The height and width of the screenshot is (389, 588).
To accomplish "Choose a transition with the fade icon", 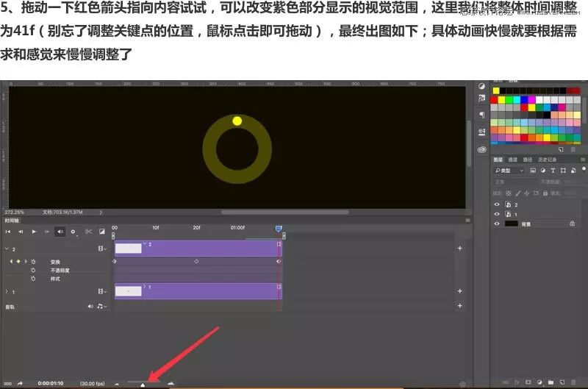I will (102, 232).
